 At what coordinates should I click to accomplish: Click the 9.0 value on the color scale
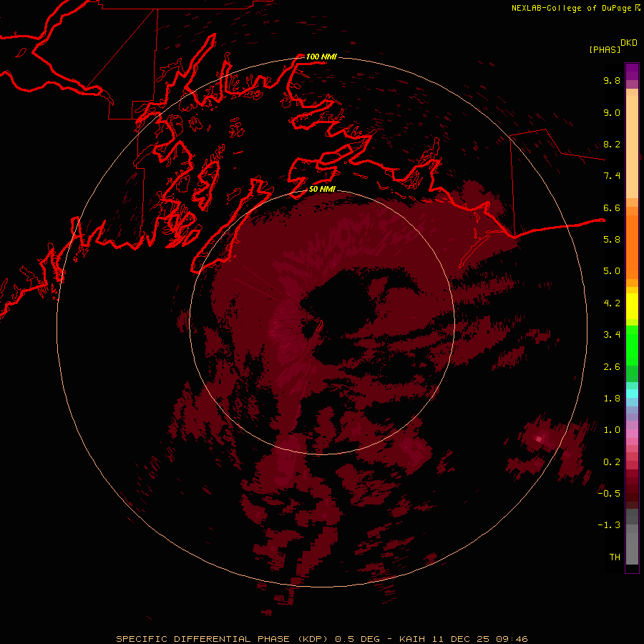click(612, 112)
